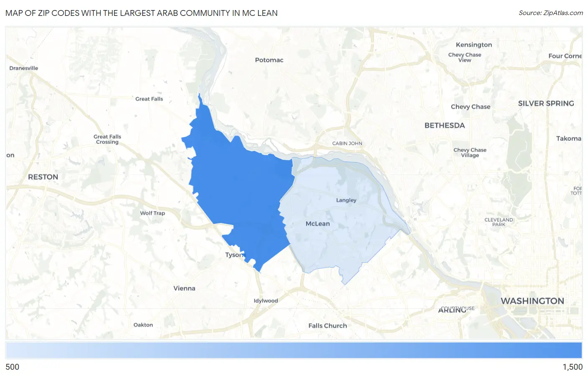This screenshot has width=588, height=376.
Task: Click the 'RESTON' map label
Action: coord(43,177)
